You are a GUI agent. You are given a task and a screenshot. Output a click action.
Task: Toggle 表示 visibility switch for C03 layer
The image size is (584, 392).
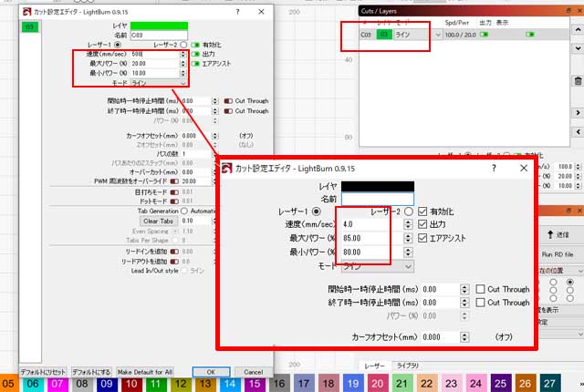tap(530, 35)
